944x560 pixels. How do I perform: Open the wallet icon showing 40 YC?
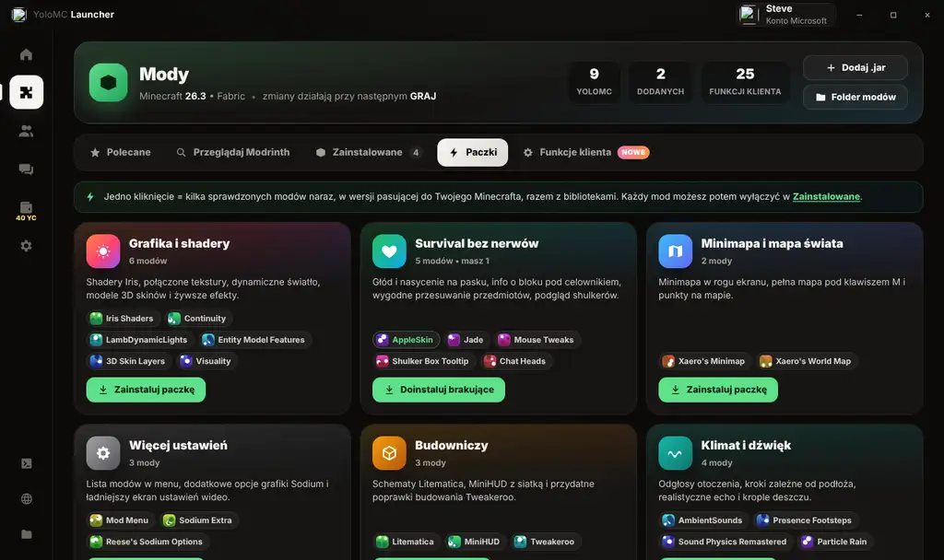pos(26,211)
